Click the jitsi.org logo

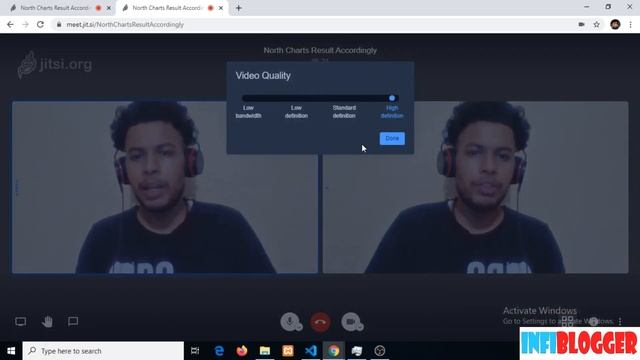(55, 64)
